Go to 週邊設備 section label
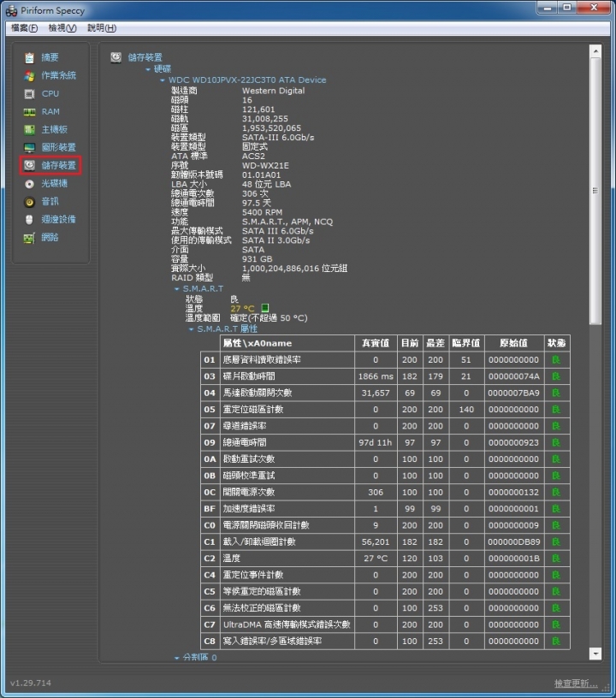Image resolution: width=616 pixels, height=698 pixels. pyautogui.click(x=59, y=219)
